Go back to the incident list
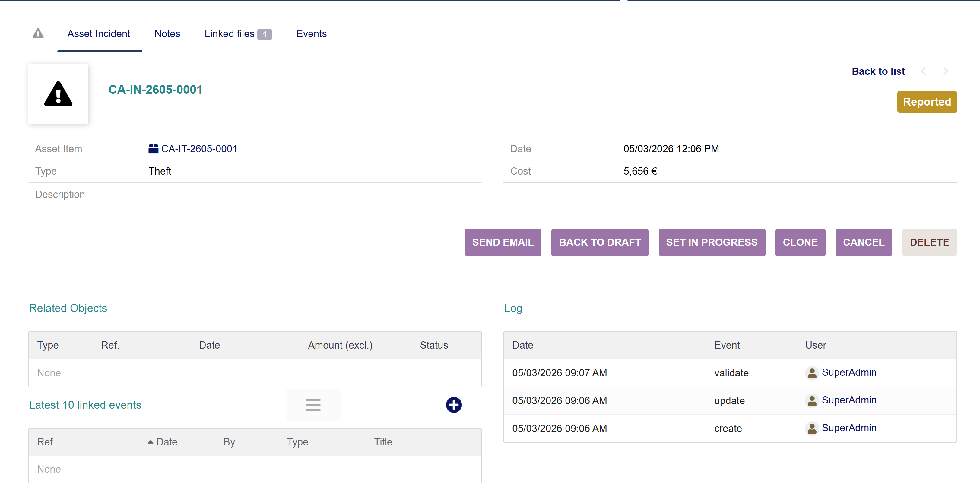 point(878,71)
